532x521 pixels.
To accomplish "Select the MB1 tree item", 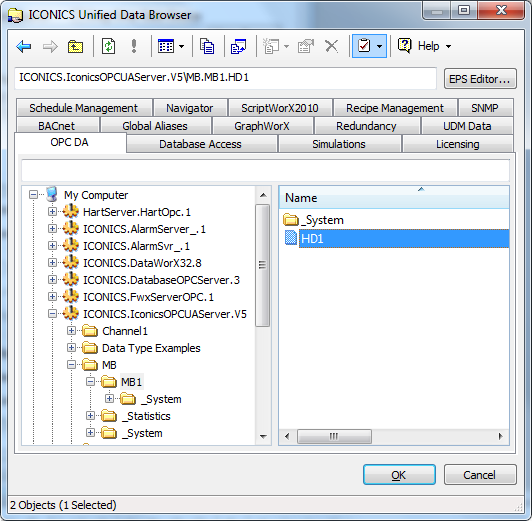I will 131,382.
